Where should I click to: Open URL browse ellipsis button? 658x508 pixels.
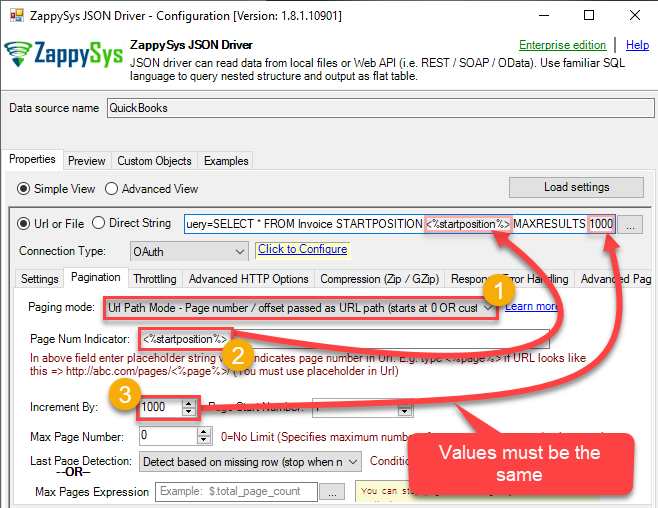[x=629, y=224]
